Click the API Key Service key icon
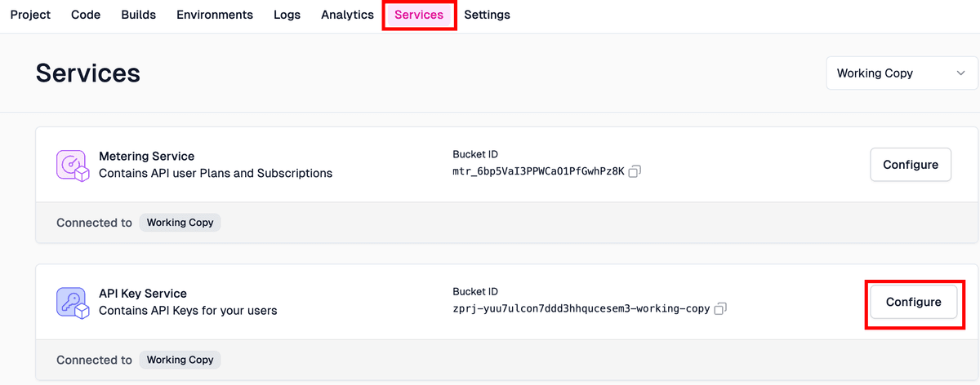The image size is (980, 385). tap(72, 302)
